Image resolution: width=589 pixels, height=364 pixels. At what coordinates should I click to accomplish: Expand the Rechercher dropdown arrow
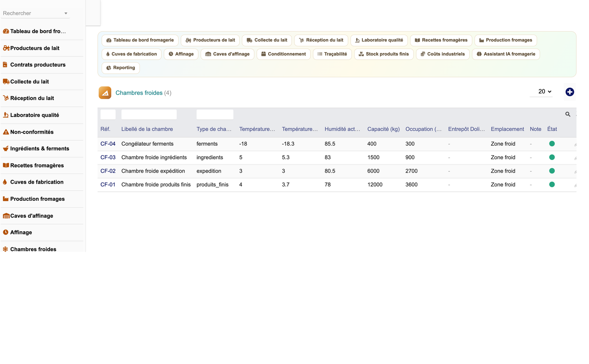pos(66,13)
